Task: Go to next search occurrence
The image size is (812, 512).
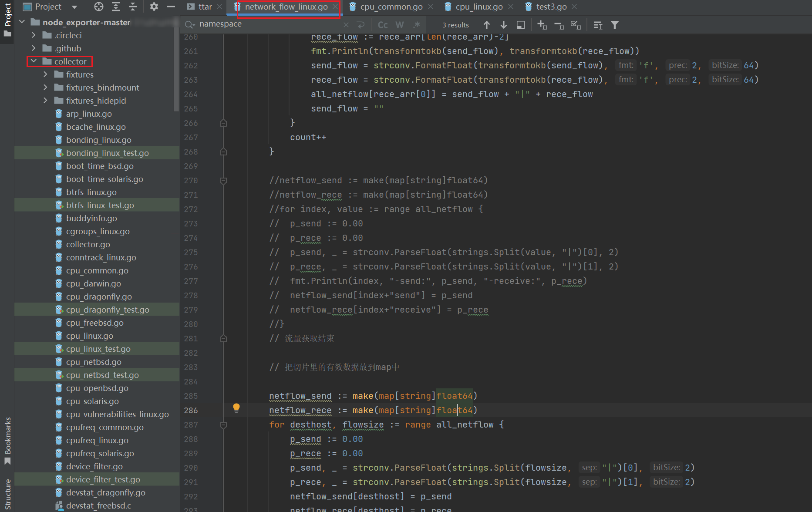Action: [x=503, y=25]
